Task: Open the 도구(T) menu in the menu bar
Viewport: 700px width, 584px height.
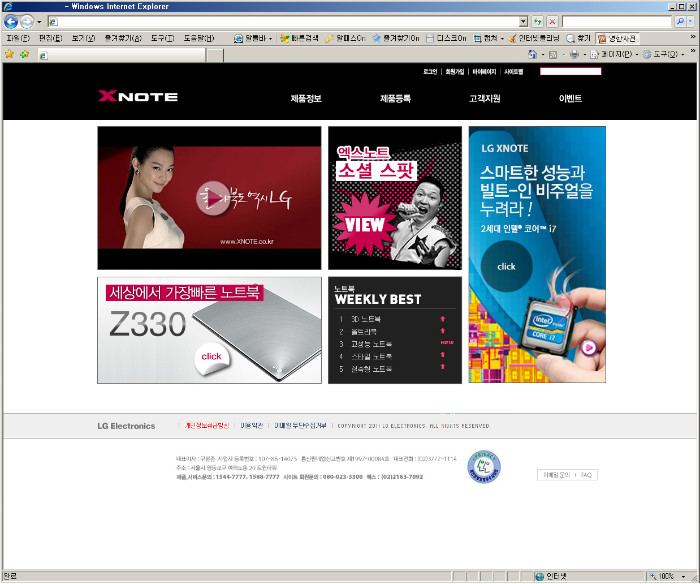Action: click(162, 38)
